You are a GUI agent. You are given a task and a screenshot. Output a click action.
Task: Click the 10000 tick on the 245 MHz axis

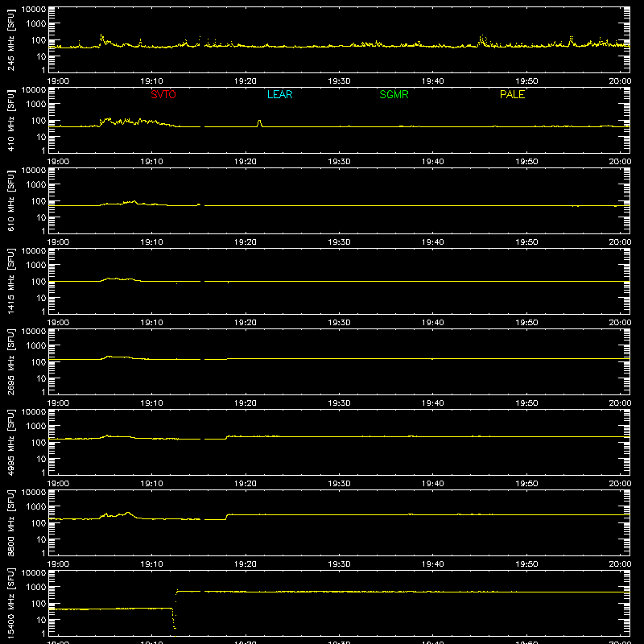[x=34, y=10]
